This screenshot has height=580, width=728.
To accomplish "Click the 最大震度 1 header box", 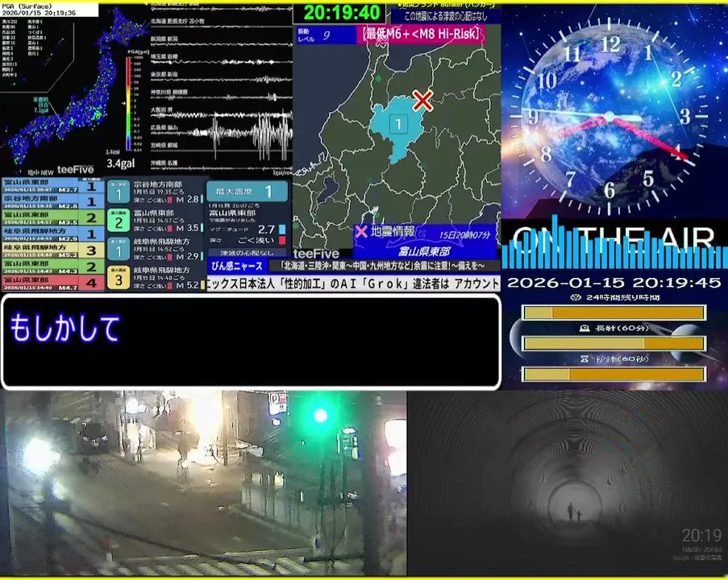I will 248,192.
